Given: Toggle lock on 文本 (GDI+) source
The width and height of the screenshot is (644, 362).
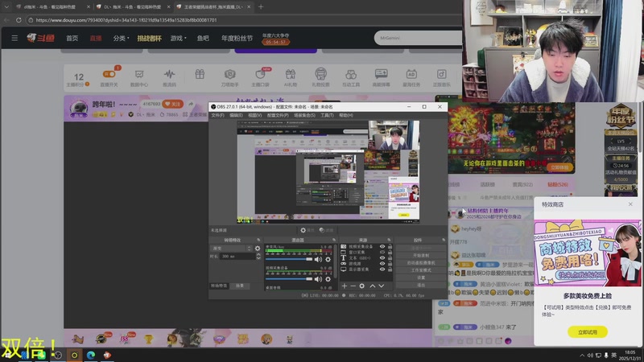Looking at the screenshot, I should [390, 257].
